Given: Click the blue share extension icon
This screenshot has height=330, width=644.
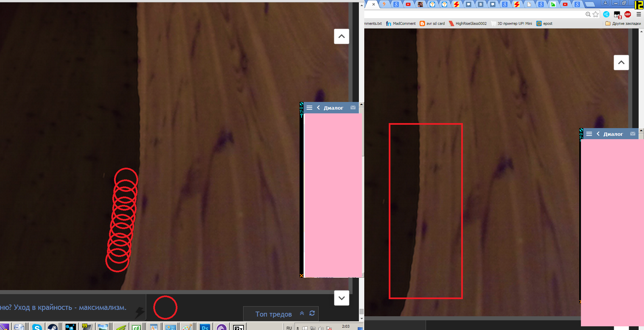Looking at the screenshot, I should point(606,14).
